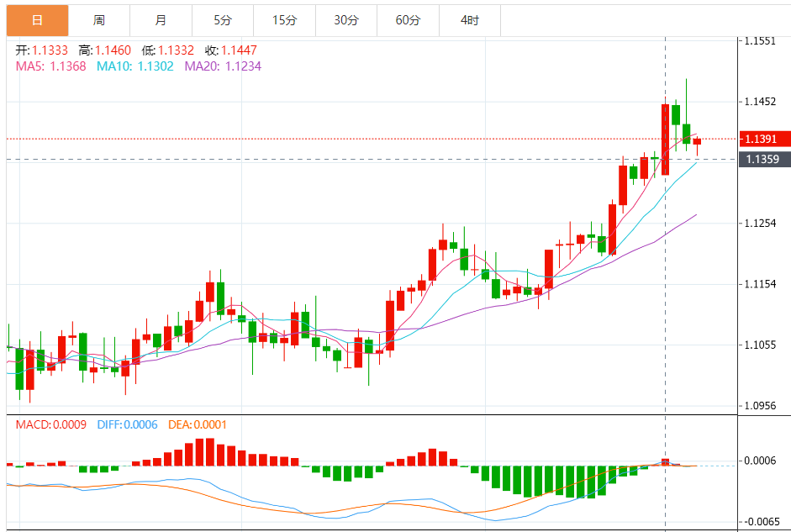Click the close price 收:1.1447 value
This screenshot has width=791, height=532.
231,50
